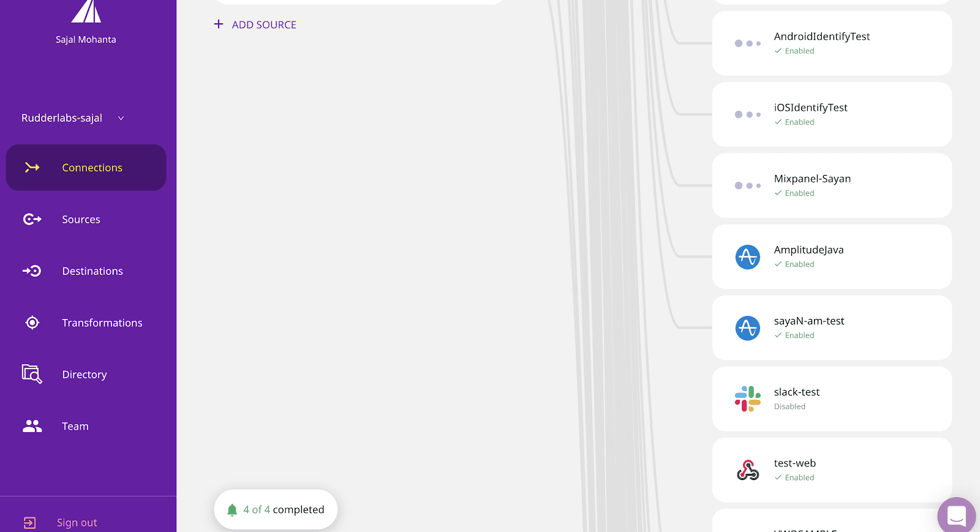Click the Amplitude logo on AmplitudeJava
This screenshot has width=980, height=532.
[747, 257]
